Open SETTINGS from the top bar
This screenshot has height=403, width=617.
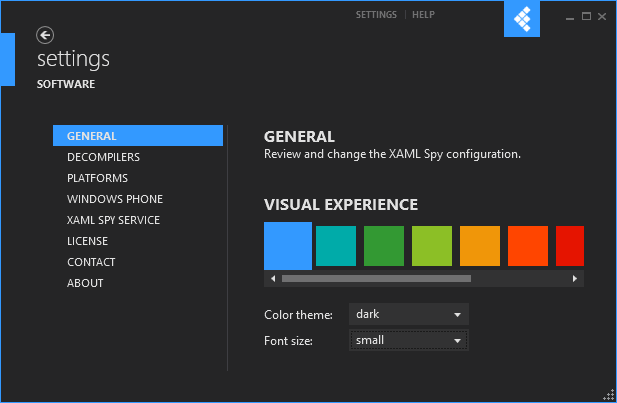coord(376,15)
